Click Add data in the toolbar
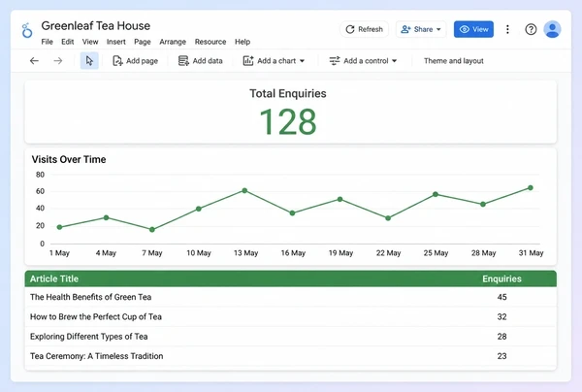 (201, 61)
